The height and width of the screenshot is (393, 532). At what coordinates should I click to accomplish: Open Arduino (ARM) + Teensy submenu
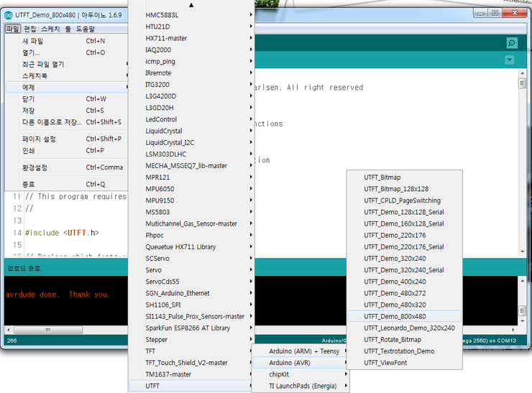[301, 351]
